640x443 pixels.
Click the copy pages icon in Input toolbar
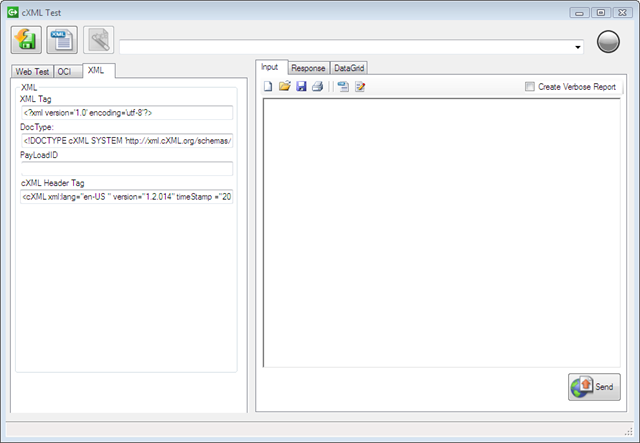coord(343,86)
